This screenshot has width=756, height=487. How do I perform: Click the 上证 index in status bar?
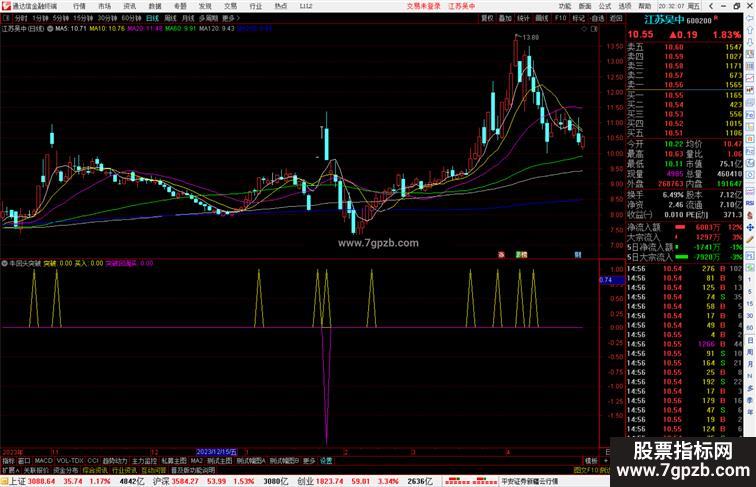[18, 481]
